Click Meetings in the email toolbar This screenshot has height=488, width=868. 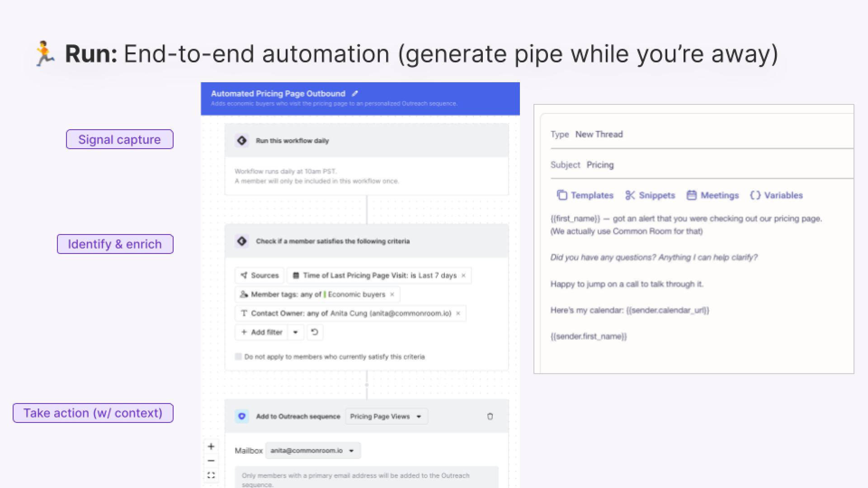(712, 195)
